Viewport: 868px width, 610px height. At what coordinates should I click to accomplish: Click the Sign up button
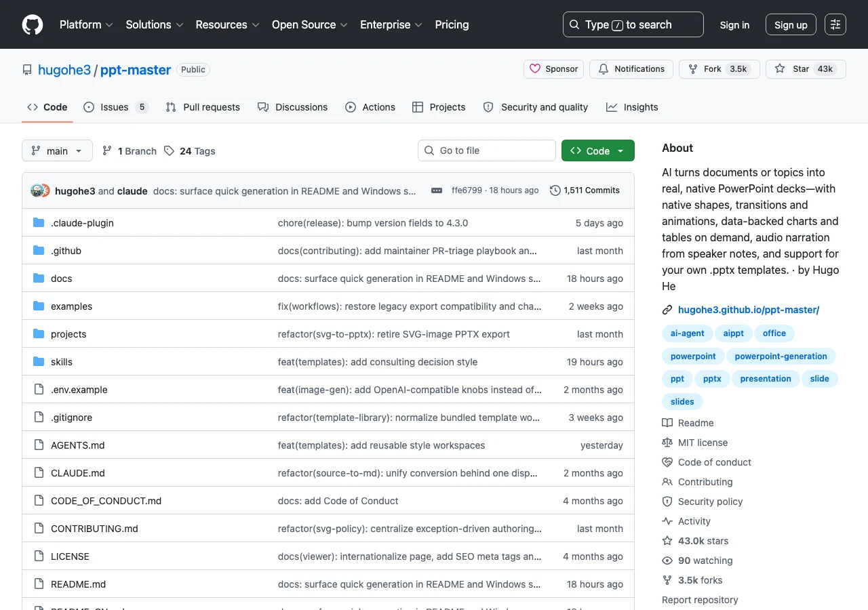791,24
